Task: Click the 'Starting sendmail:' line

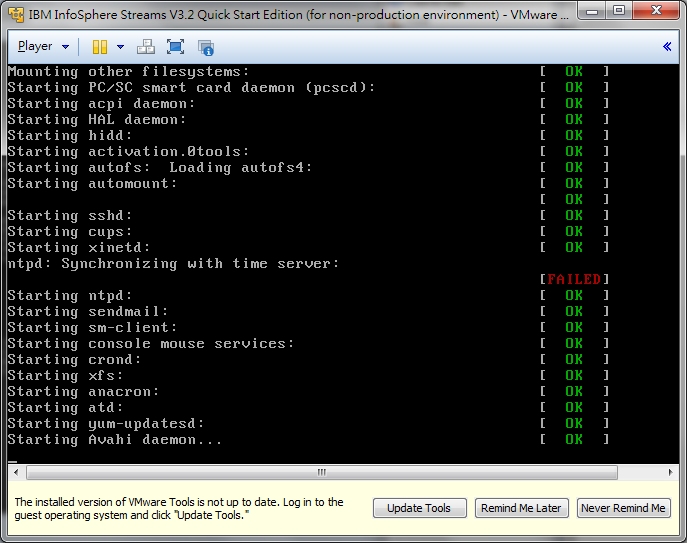Action: click(88, 312)
